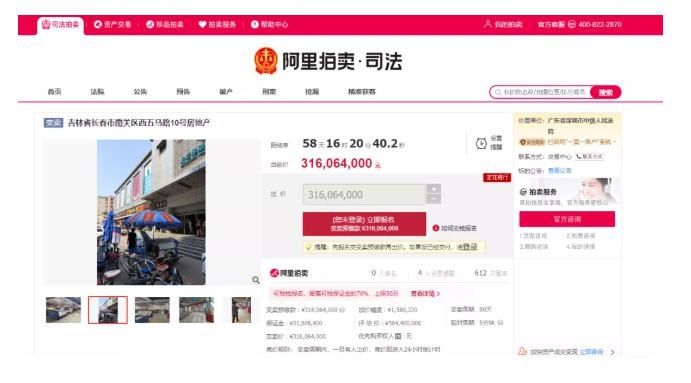Open the 司法拍卖 tab in the top bar
Screen dimensions: 691x383
coord(60,25)
